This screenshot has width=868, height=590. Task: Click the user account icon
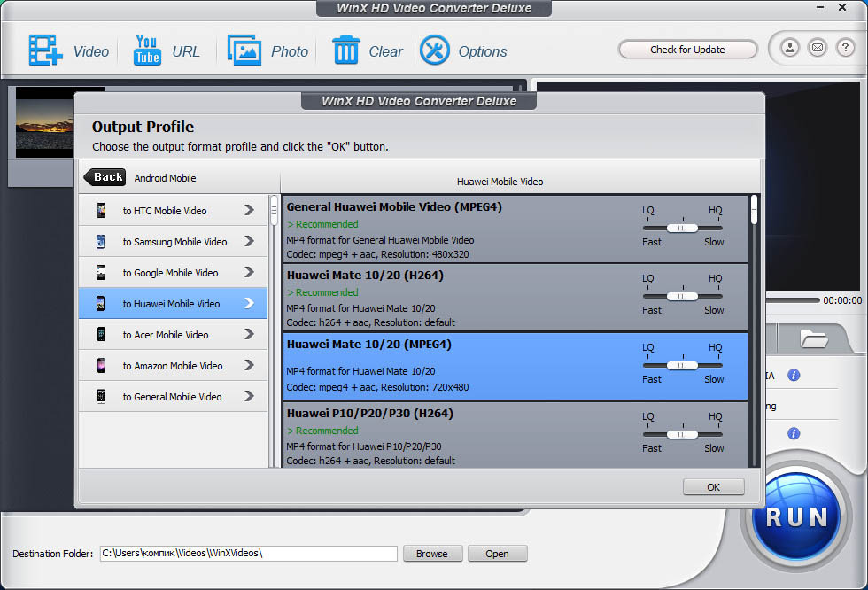tap(790, 48)
